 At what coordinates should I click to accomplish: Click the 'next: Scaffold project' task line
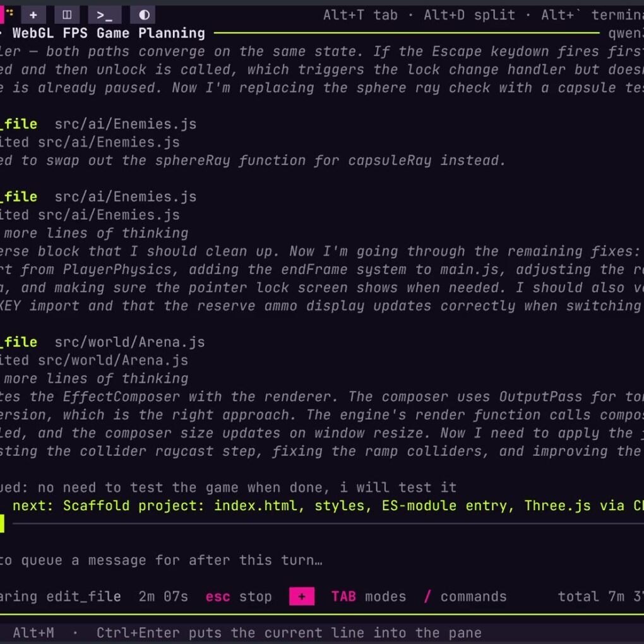click(x=328, y=506)
